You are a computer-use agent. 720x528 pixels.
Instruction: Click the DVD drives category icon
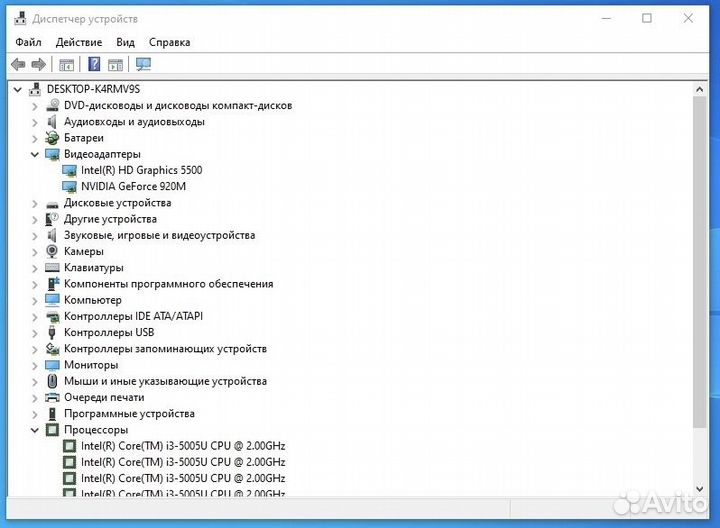(52, 105)
